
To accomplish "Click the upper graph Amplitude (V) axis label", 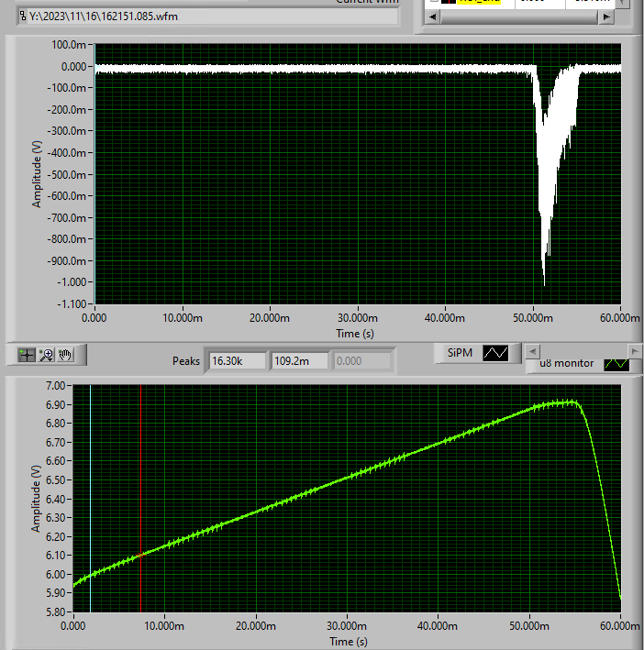I will coord(37,174).
